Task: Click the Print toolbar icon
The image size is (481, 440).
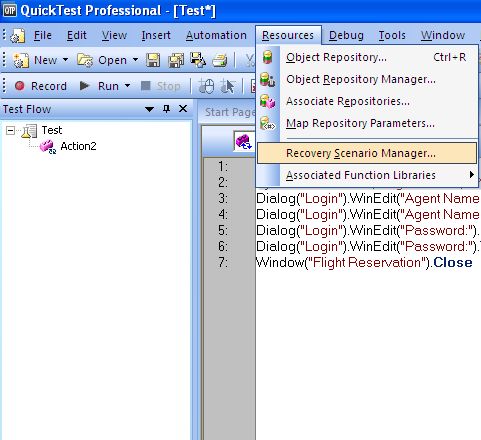Action: click(x=220, y=61)
